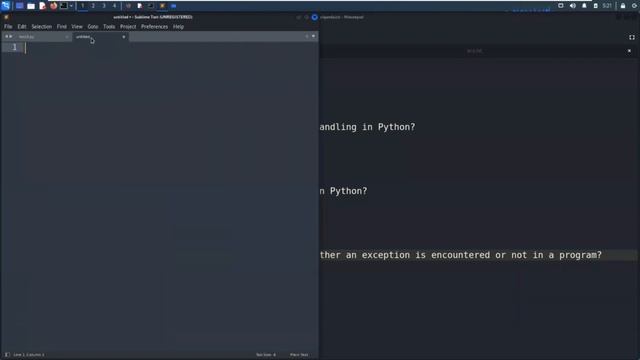Open the terminal emulator panel icon
Viewport: 640px width, 360px height.
[x=64, y=6]
